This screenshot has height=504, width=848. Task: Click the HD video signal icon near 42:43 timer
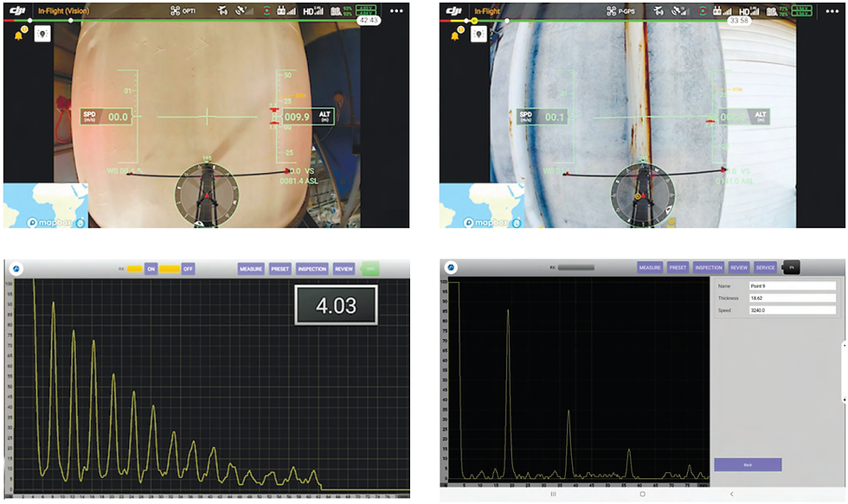(312, 10)
